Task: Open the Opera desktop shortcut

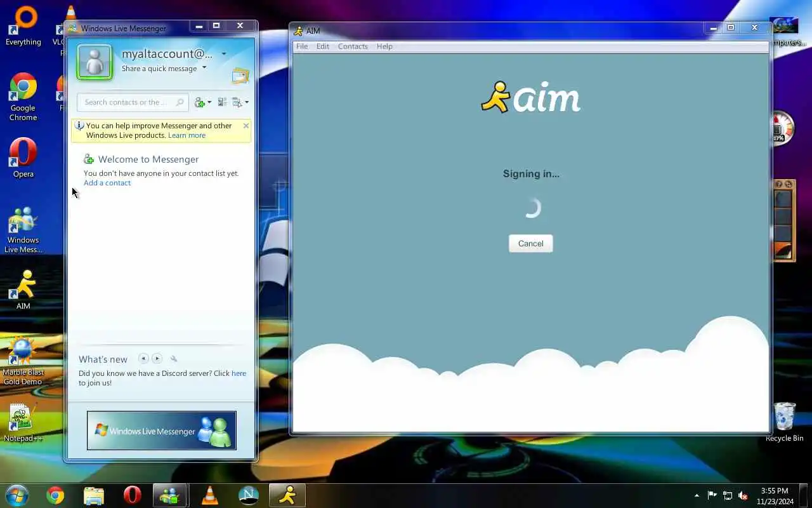Action: (23, 157)
